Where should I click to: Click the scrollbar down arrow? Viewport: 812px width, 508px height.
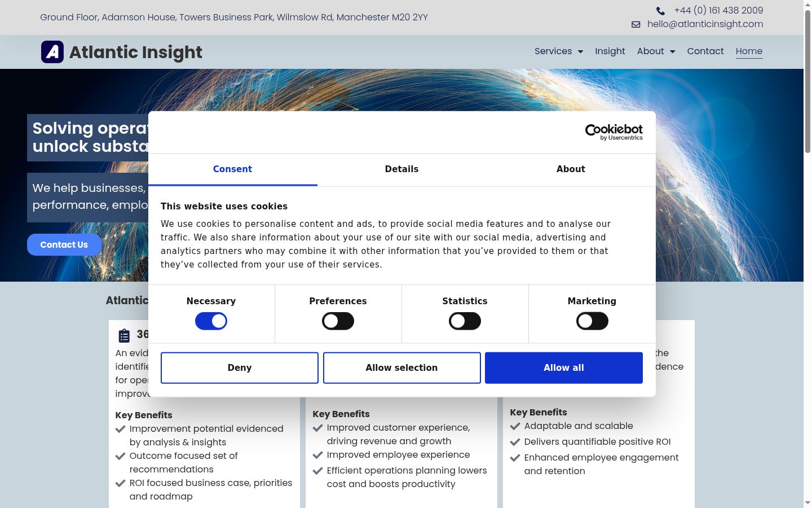point(807,503)
